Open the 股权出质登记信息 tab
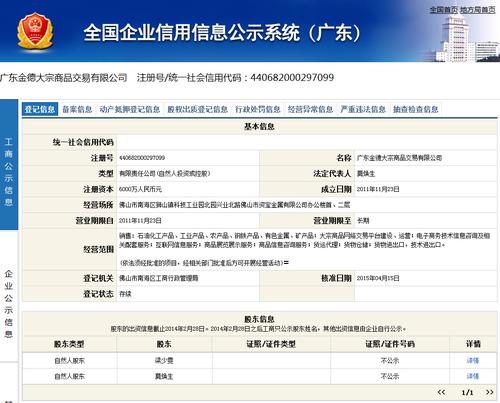The image size is (500, 403). tap(198, 109)
